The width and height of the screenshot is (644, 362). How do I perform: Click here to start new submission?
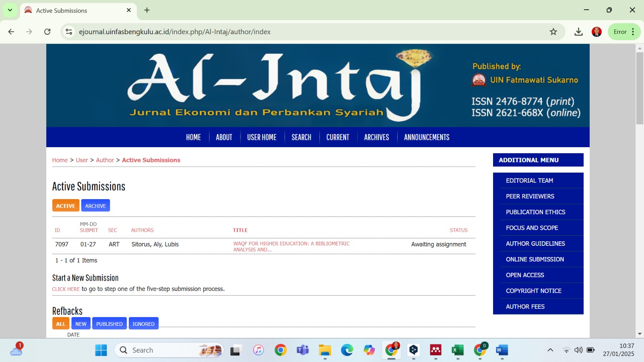66,289
